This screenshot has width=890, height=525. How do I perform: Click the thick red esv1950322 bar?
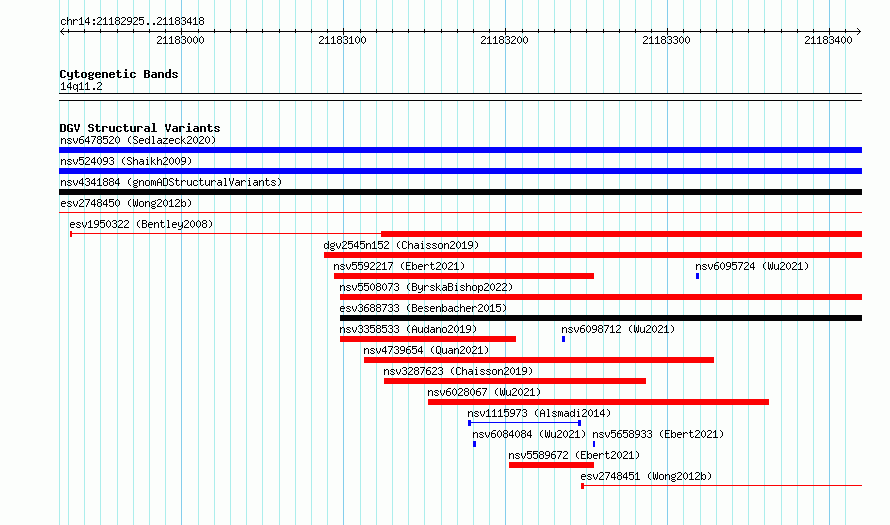(x=622, y=234)
